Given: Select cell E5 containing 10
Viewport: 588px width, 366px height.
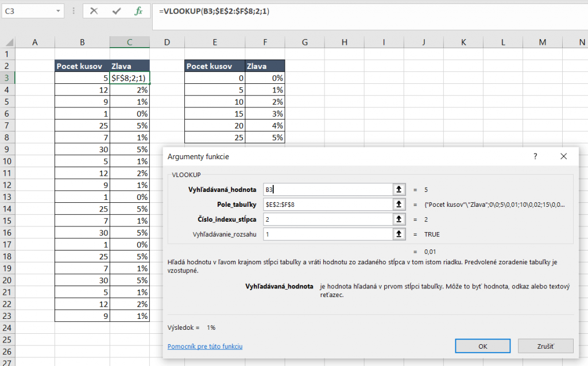Looking at the screenshot, I should (x=215, y=102).
